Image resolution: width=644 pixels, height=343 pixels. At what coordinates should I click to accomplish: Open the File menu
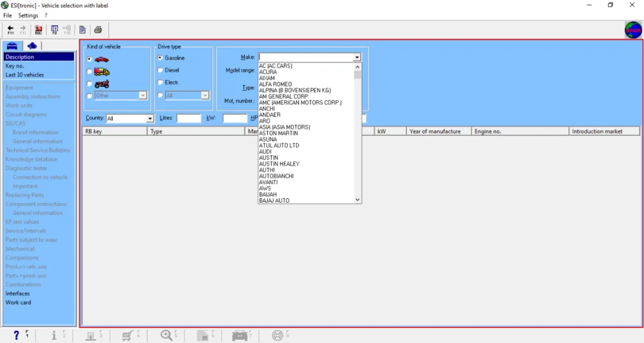point(7,15)
